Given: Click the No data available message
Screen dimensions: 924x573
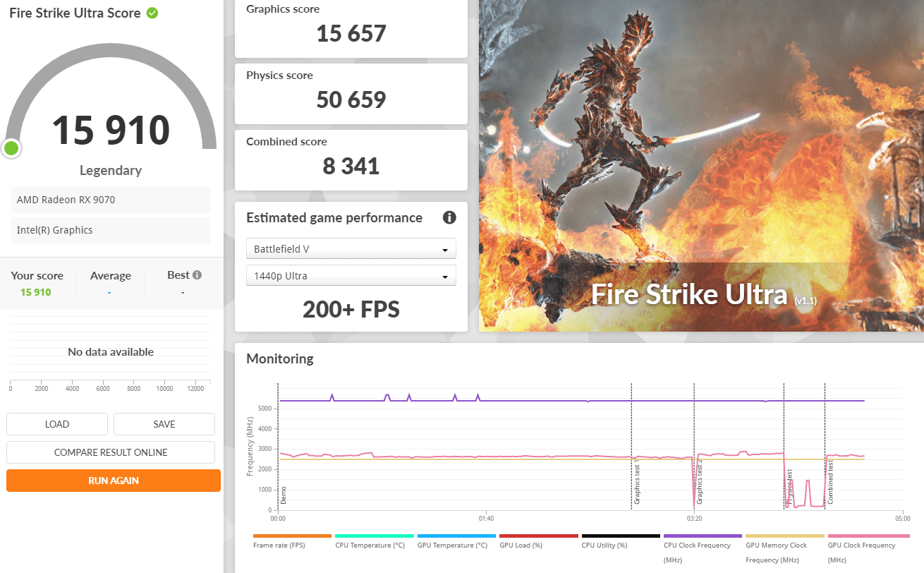Looking at the screenshot, I should pos(111,351).
